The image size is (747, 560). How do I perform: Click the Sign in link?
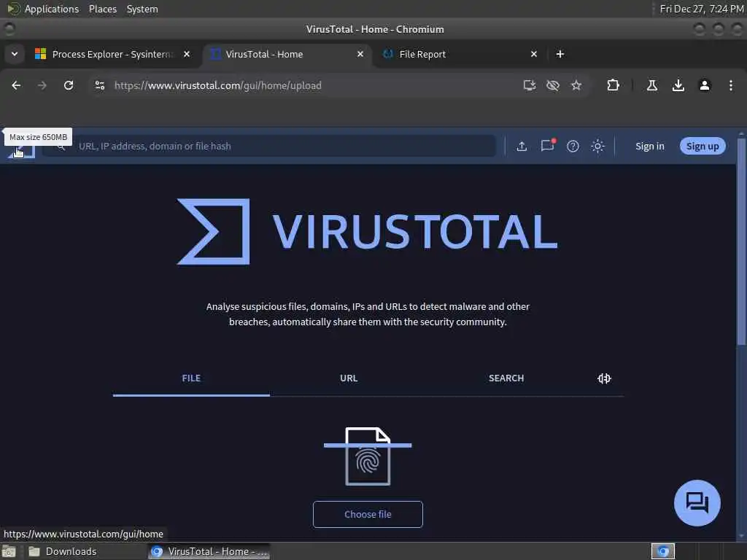pos(650,146)
